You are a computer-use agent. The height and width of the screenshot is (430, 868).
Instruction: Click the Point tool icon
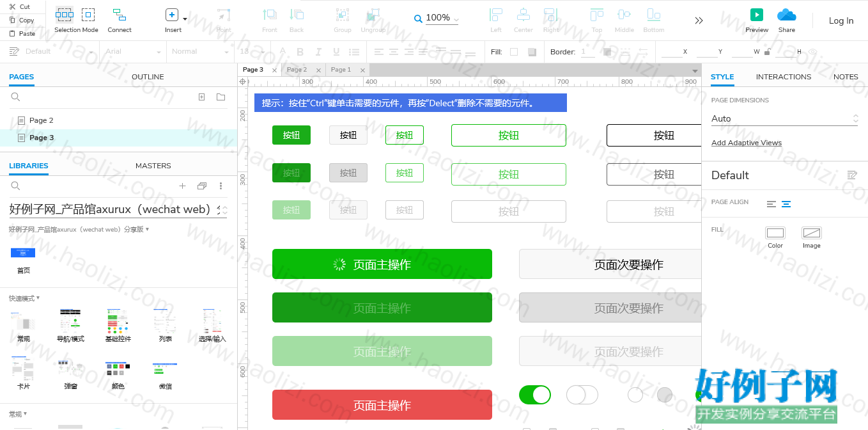224,15
